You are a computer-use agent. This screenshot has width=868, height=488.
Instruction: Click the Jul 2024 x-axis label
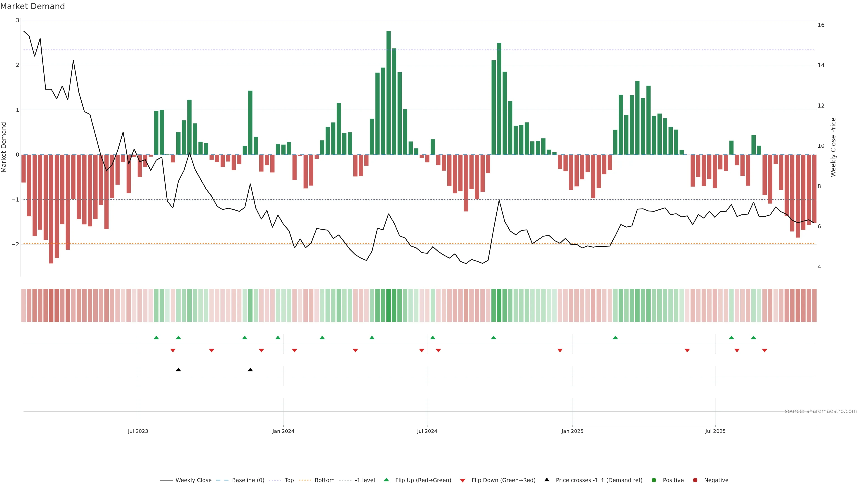(427, 431)
